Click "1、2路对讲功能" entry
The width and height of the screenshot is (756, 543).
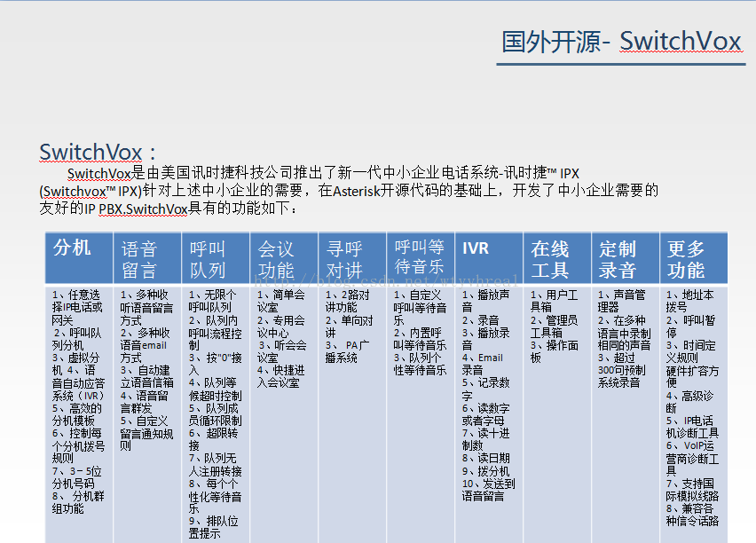tap(347, 301)
